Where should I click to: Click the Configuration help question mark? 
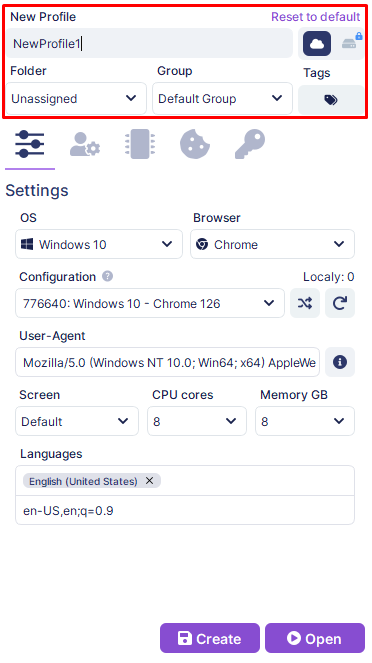tap(107, 277)
